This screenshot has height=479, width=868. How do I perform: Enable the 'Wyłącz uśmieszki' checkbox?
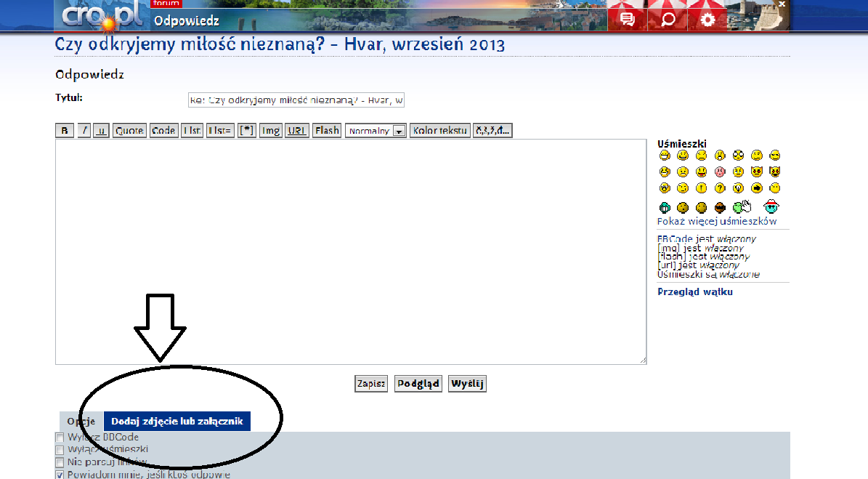(x=60, y=450)
